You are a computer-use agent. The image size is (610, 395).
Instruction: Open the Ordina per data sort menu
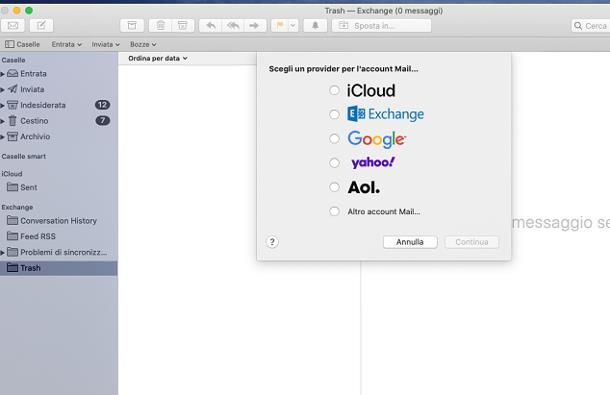[158, 58]
